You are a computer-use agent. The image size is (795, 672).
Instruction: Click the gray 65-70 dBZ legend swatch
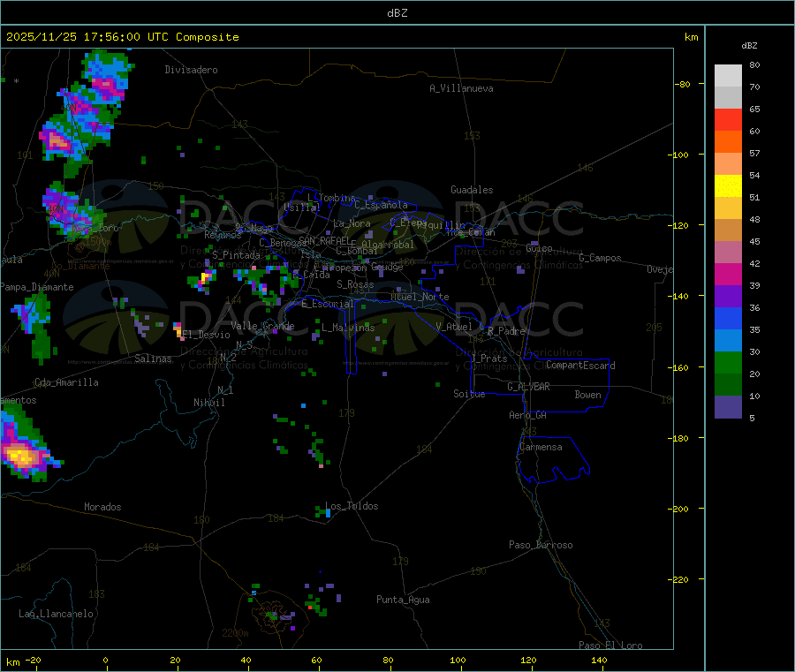728,98
